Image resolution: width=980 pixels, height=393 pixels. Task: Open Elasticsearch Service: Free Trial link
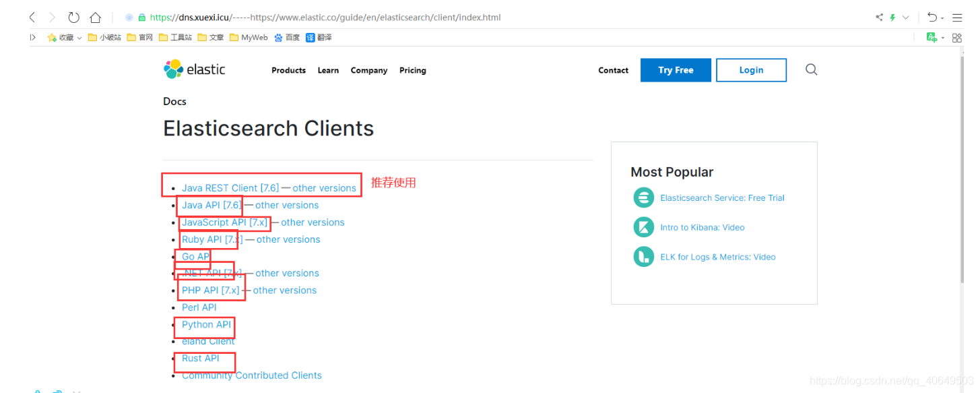722,198
